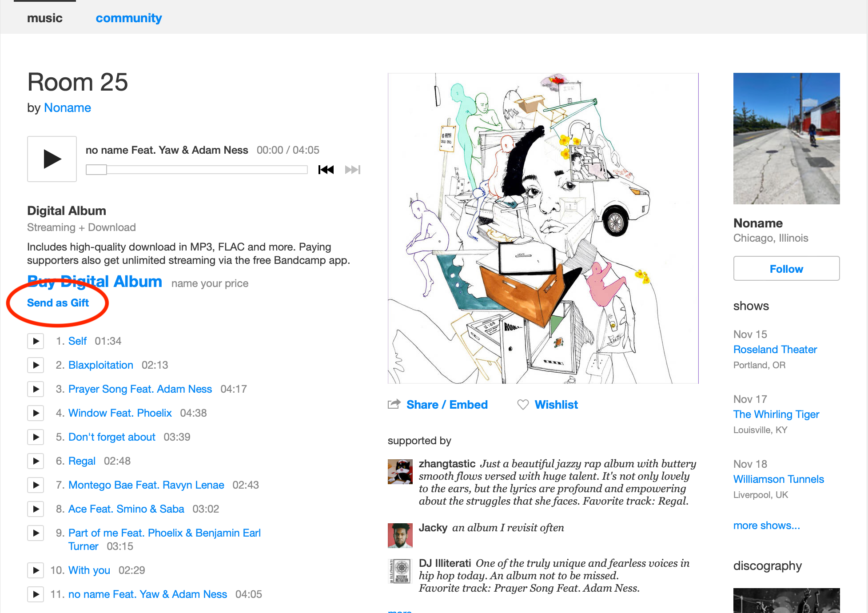Open DJ Illiterati's supporter avatar
The width and height of the screenshot is (868, 613).
pos(400,571)
